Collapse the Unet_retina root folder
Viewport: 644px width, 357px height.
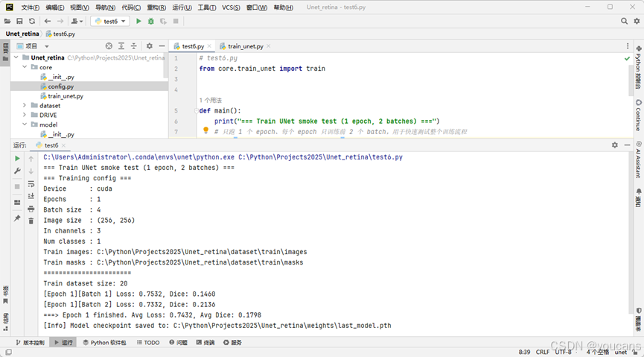[16, 57]
